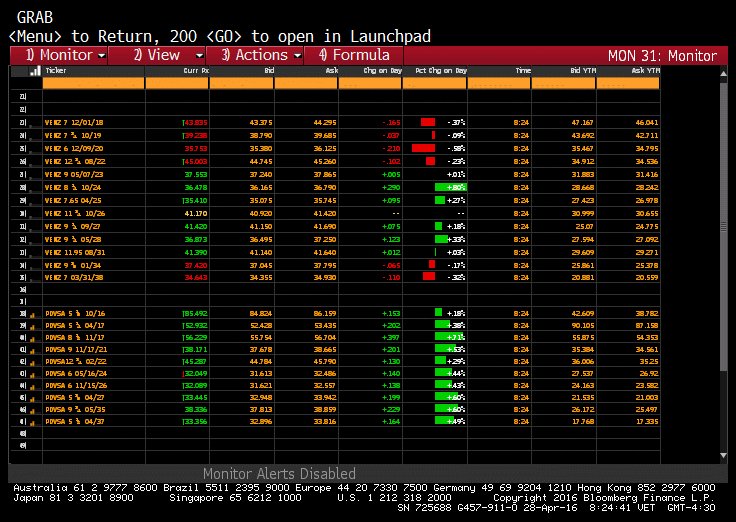Click chart icon on PDVSA 5 04/17 row
736x522 pixels.
32,326
